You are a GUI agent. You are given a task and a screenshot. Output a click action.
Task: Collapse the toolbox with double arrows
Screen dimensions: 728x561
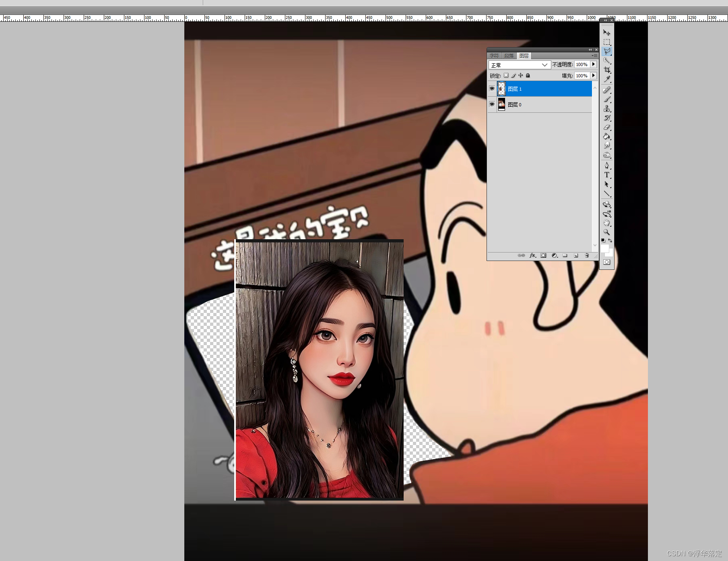pyautogui.click(x=605, y=20)
